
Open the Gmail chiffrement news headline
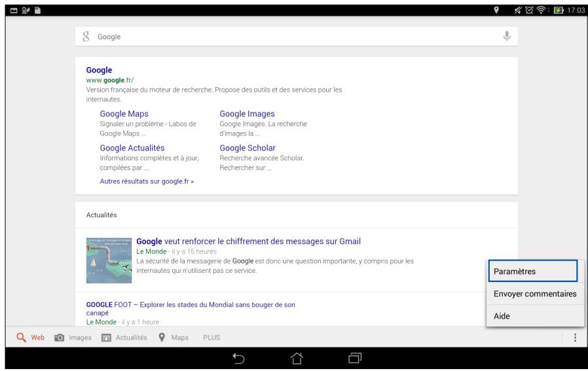coord(248,241)
